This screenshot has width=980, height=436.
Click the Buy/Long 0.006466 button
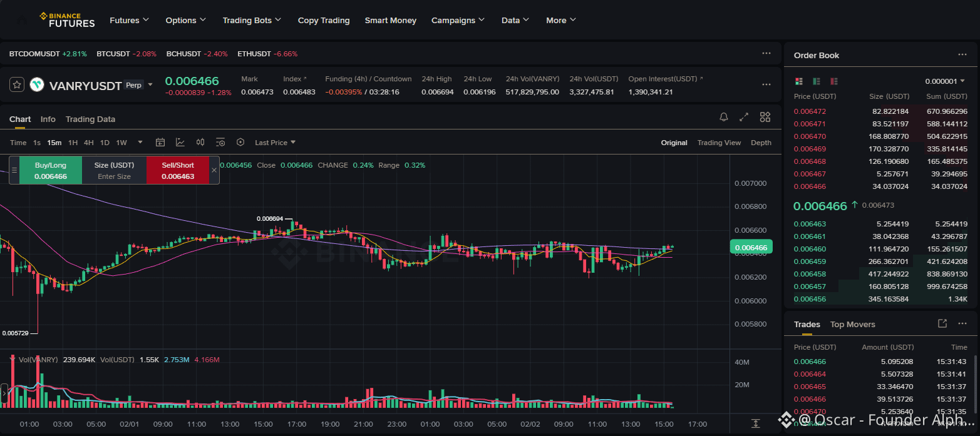tap(51, 170)
